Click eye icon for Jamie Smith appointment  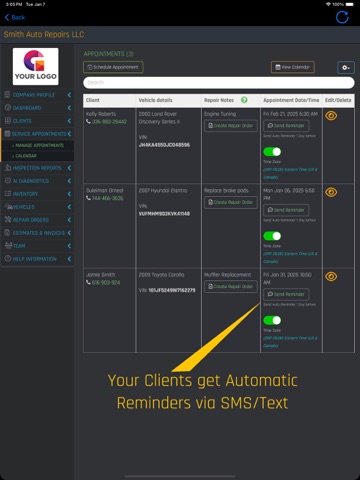coord(331,277)
